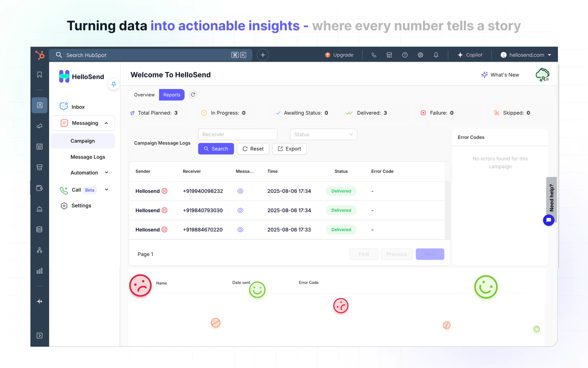Open the Breeze AI sparkle icon in left rail
This screenshot has height=368, width=588.
40,301
